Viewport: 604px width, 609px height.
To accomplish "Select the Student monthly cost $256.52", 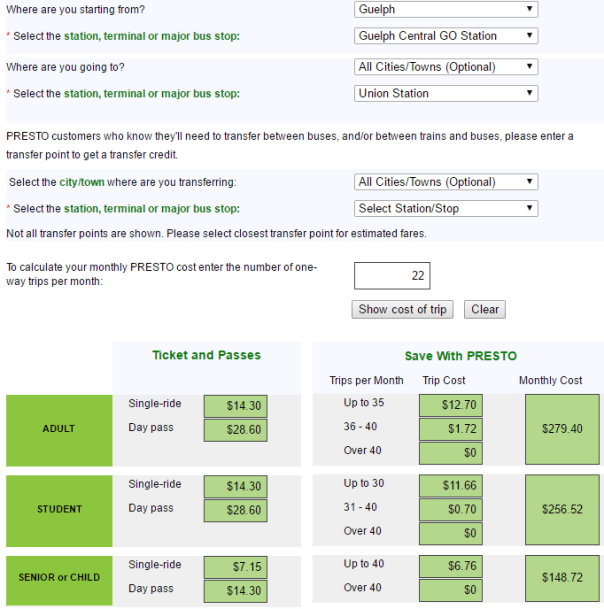I will point(562,510).
